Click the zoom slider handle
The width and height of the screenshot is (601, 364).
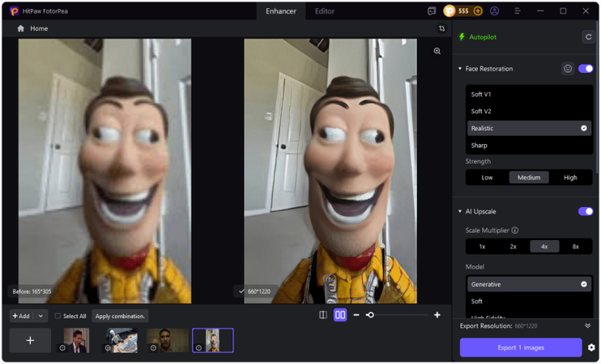click(370, 315)
